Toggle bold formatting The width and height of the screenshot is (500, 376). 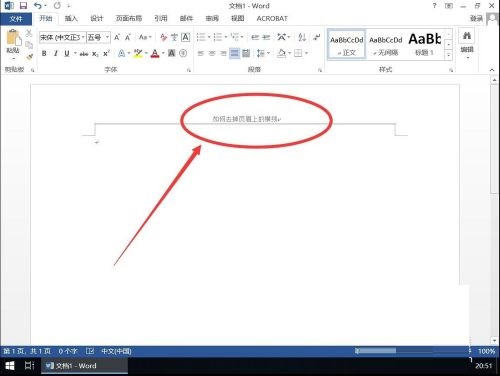tap(44, 53)
